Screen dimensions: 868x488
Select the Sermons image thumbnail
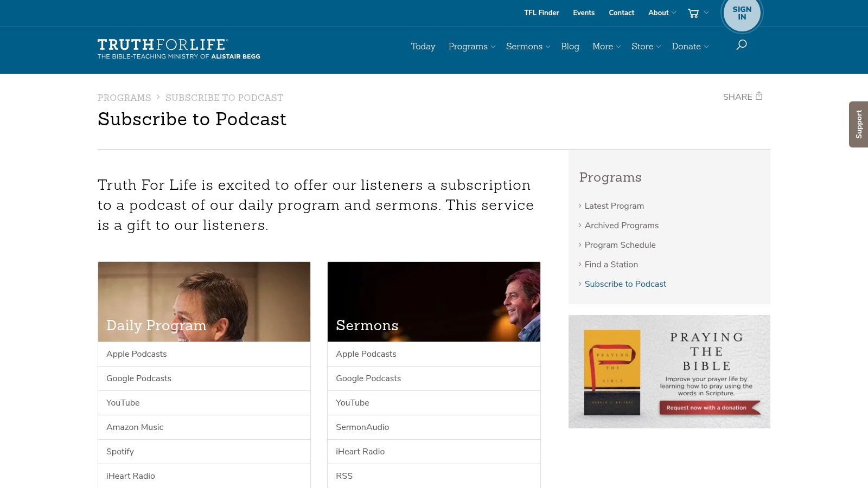tap(433, 301)
